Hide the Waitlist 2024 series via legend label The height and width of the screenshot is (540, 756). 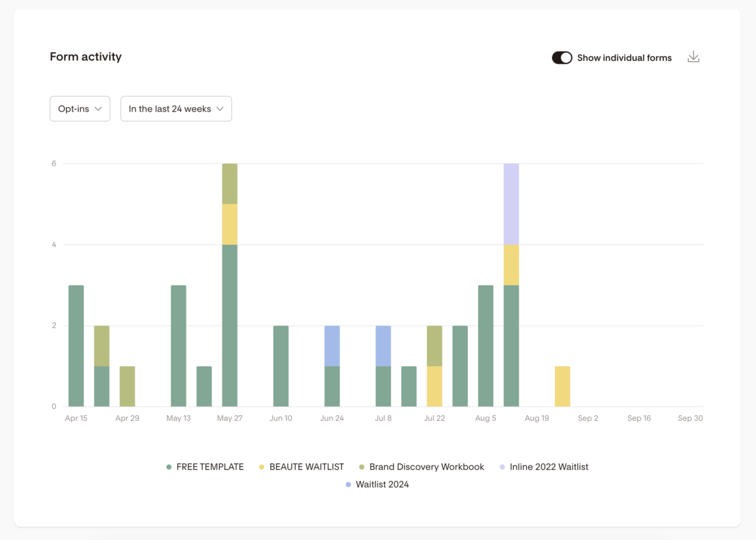point(382,485)
